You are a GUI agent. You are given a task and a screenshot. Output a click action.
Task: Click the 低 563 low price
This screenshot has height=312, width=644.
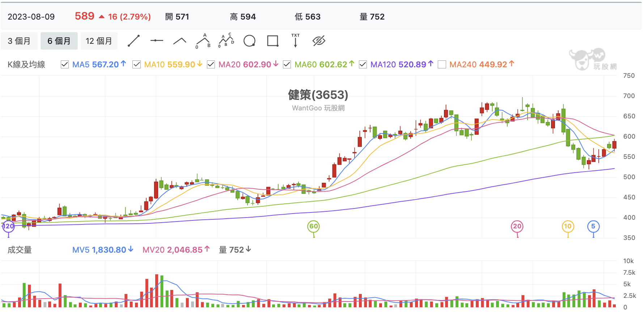308,17
